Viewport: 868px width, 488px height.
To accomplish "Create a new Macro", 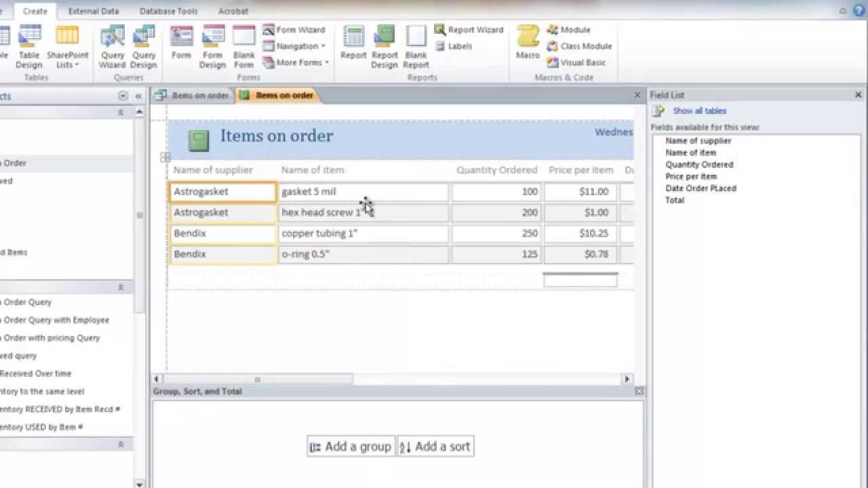I will 528,43.
